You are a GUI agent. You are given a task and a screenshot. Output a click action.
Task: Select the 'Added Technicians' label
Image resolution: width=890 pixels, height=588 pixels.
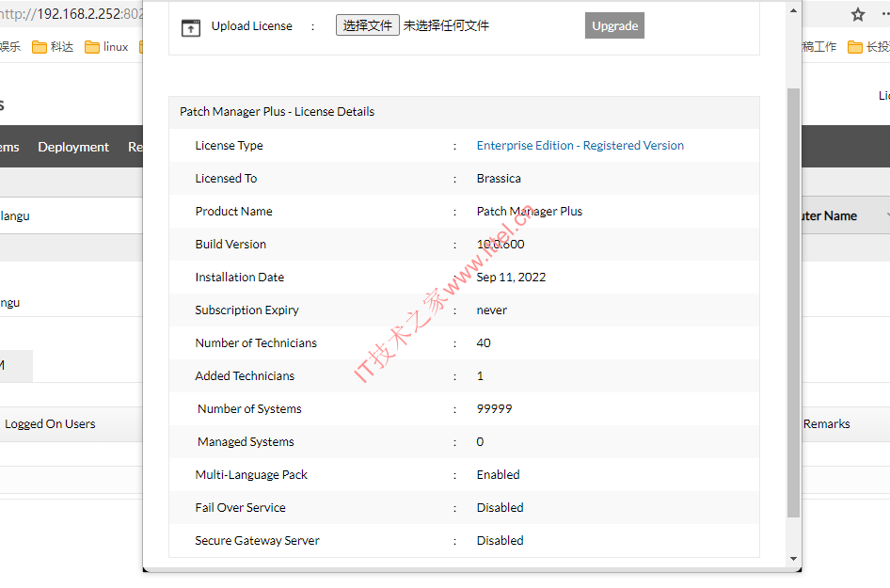(245, 375)
